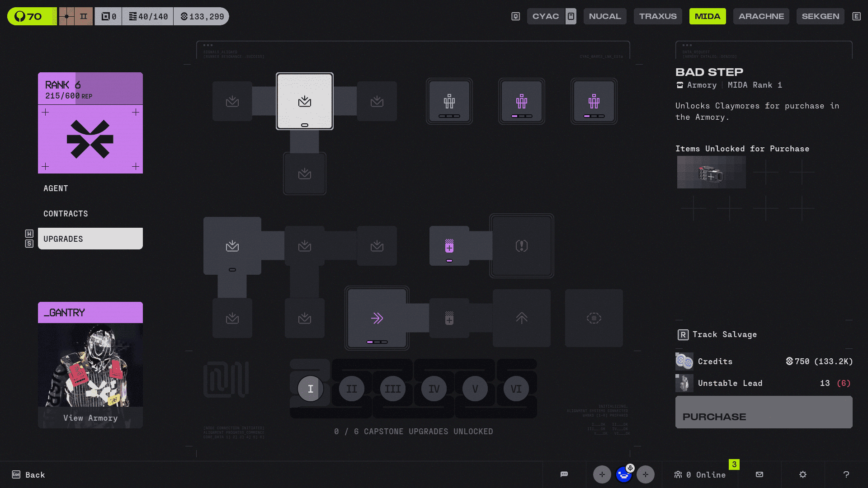This screenshot has height=488, width=868.
Task: Click the Claymore item thumbnail
Action: tap(711, 172)
